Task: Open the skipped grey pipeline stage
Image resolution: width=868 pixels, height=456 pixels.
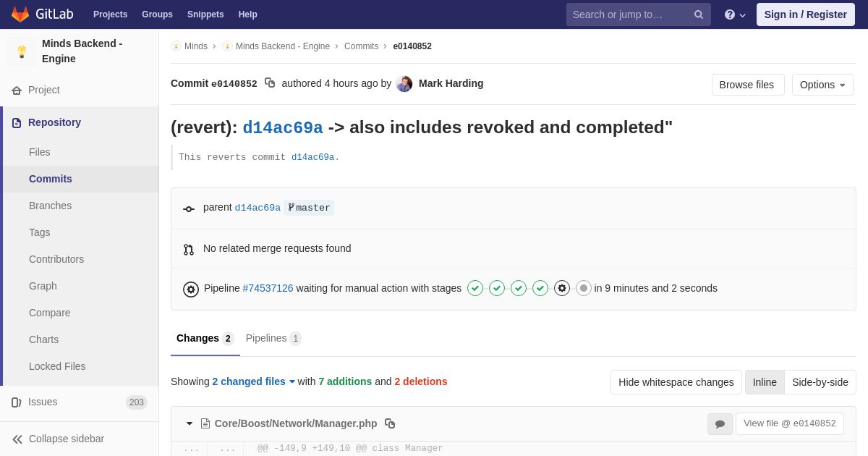Action: (584, 288)
